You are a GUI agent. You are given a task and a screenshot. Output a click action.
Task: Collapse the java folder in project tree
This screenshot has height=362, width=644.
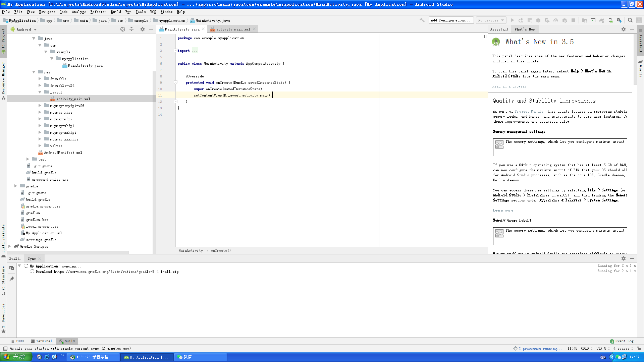[34, 39]
